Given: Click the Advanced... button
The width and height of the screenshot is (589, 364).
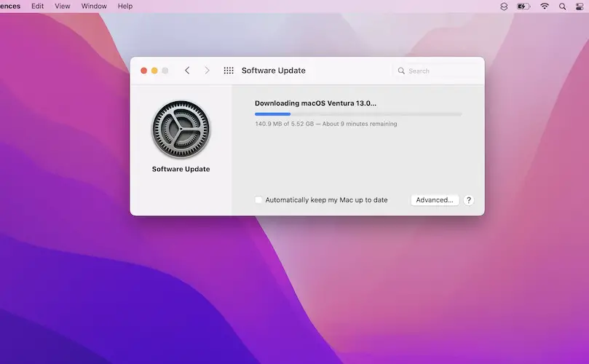Looking at the screenshot, I should click(x=435, y=200).
